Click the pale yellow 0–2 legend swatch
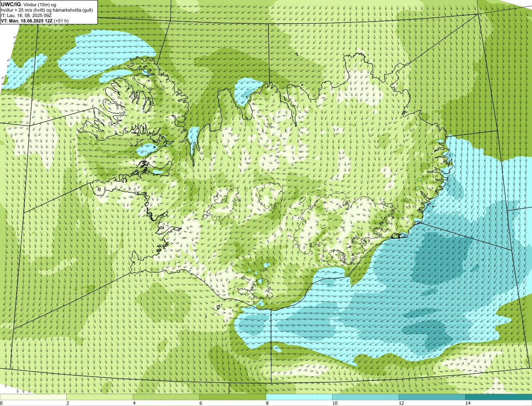532x406 pixels. point(33,397)
